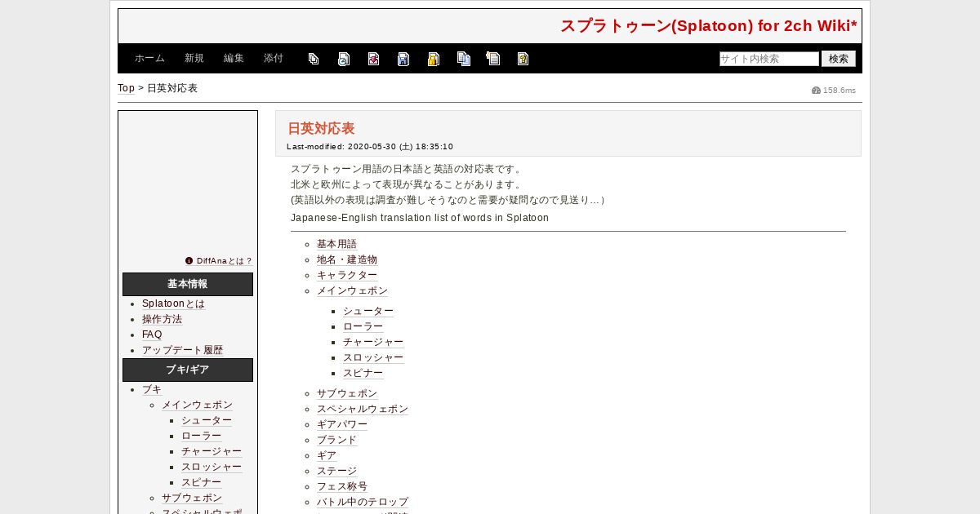
Task: Open ローラー in the sidebar tree
Action: [201, 436]
